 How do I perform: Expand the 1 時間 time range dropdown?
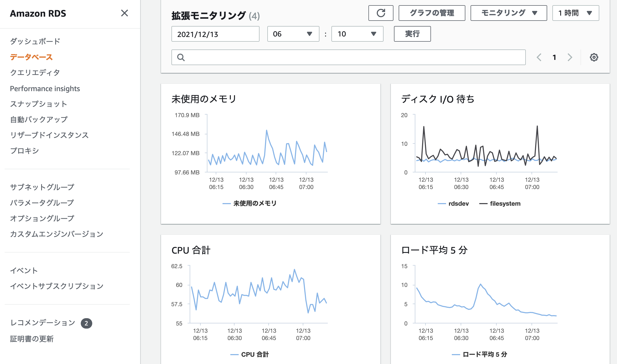tap(575, 13)
